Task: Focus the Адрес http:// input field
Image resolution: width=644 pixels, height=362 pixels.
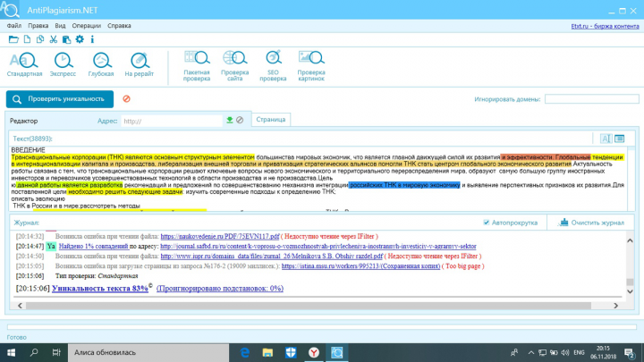Action: 172,121
